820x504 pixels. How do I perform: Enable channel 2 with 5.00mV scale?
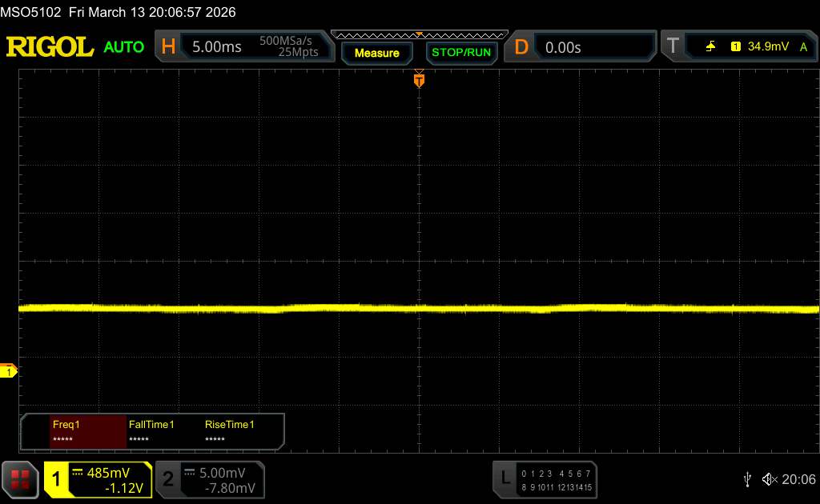click(209, 479)
